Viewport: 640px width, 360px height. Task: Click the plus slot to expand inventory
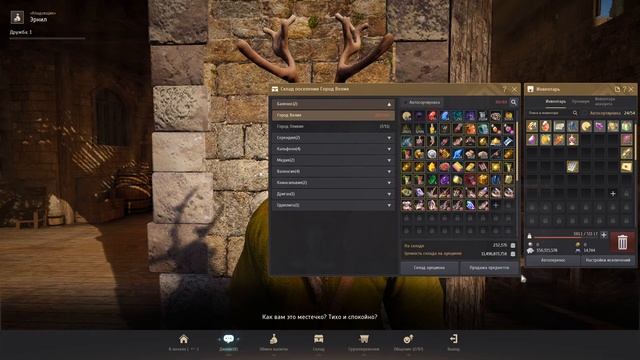click(x=613, y=193)
